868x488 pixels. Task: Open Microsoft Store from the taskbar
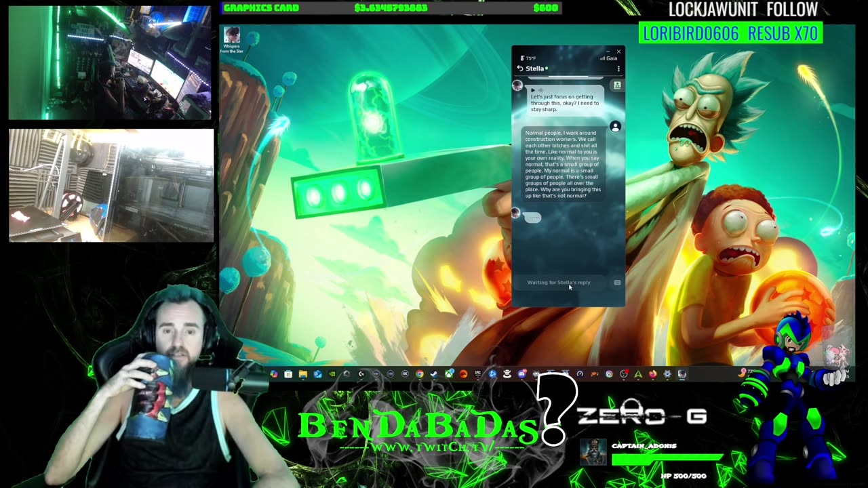pyautogui.click(x=288, y=373)
